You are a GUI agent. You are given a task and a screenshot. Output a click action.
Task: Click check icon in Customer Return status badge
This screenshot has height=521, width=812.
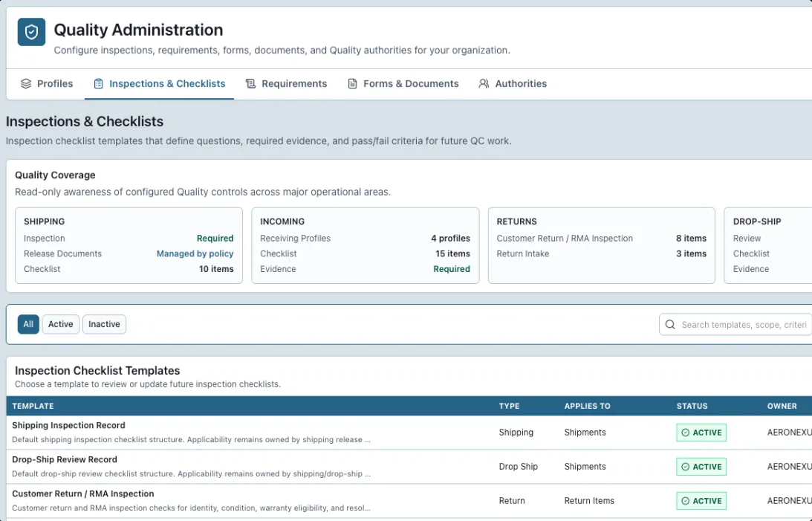click(x=685, y=501)
